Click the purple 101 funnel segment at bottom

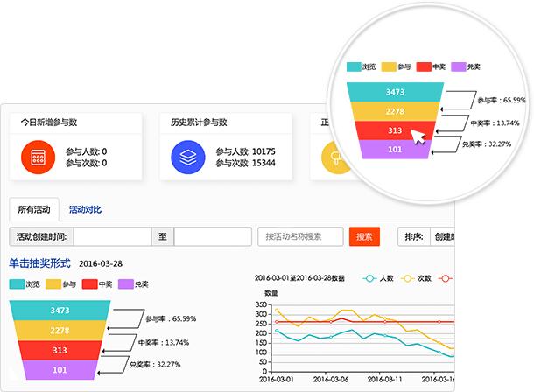(60, 370)
